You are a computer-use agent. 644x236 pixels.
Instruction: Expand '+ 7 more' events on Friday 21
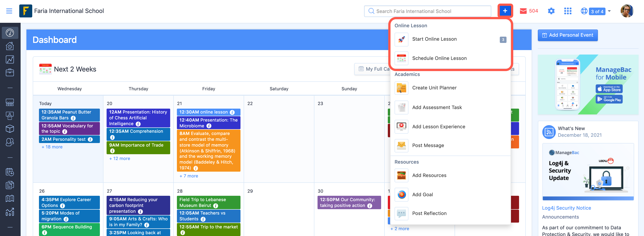pos(189,176)
